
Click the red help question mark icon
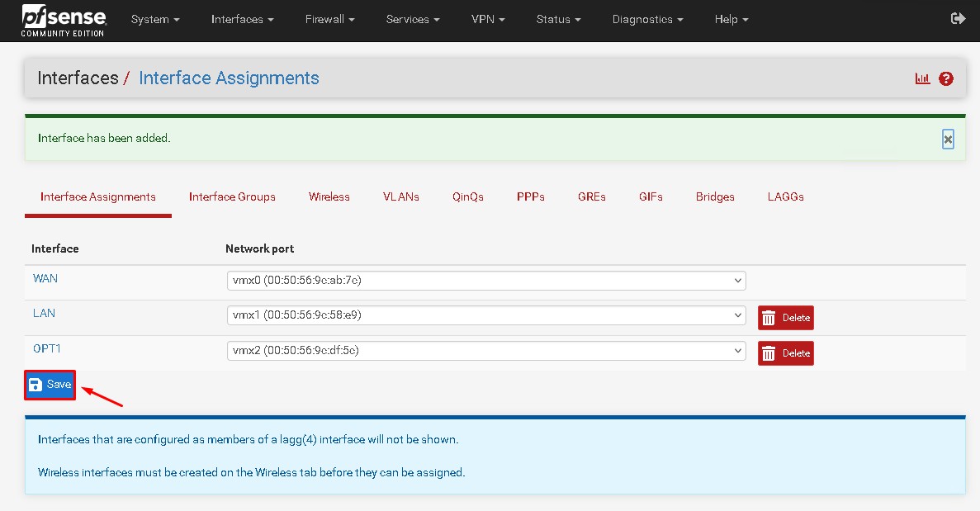tap(946, 78)
